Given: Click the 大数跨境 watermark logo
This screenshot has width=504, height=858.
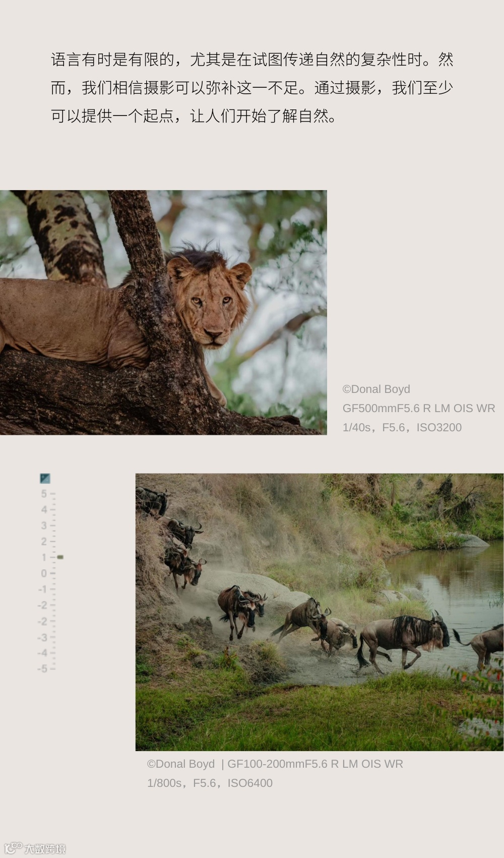Looking at the screenshot, I should click(35, 848).
